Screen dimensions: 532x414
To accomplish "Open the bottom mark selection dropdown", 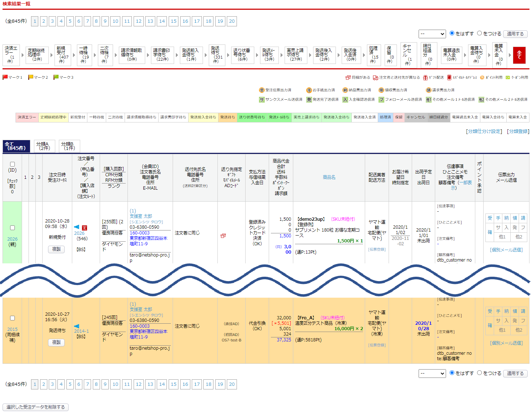I will pyautogui.click(x=432, y=374).
